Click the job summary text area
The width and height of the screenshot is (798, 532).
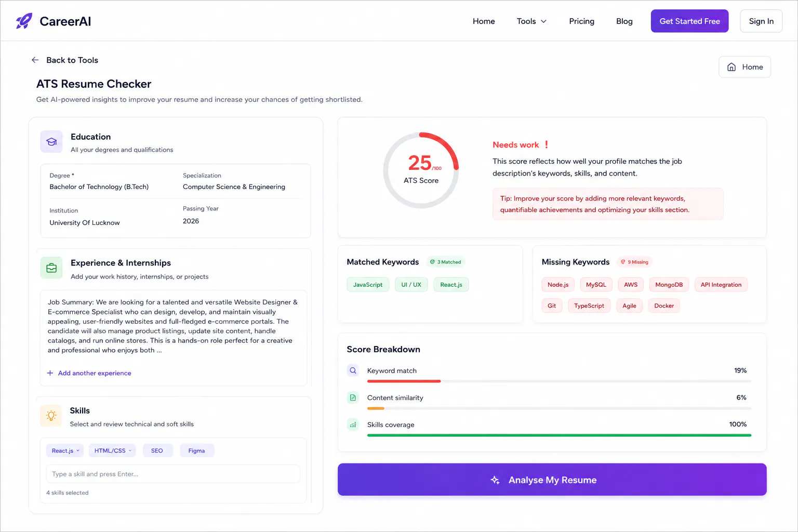[x=173, y=326]
